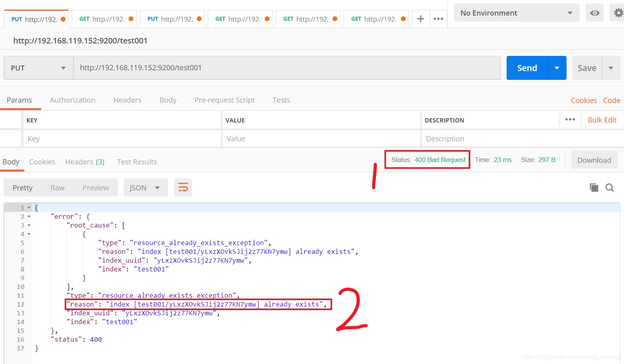
Task: Collapse the "root_cause" array on line 3
Action: pyautogui.click(x=29, y=225)
